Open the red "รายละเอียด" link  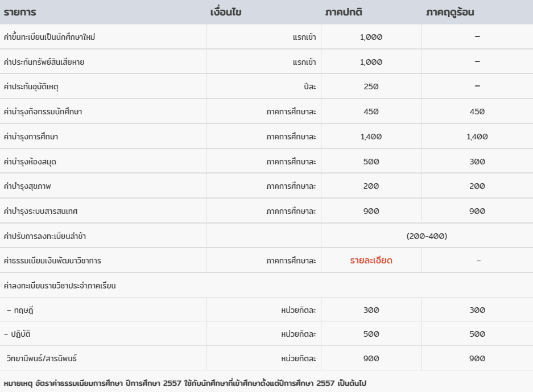click(371, 261)
